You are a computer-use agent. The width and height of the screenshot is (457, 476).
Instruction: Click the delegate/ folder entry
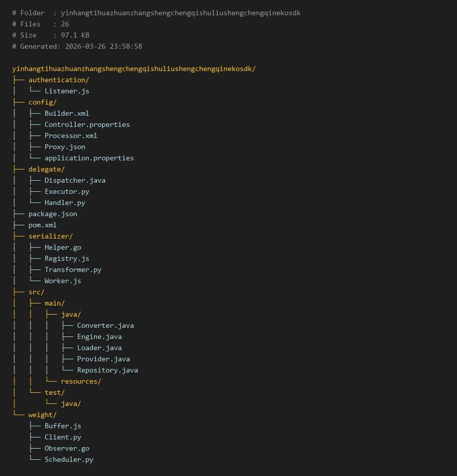pos(46,169)
